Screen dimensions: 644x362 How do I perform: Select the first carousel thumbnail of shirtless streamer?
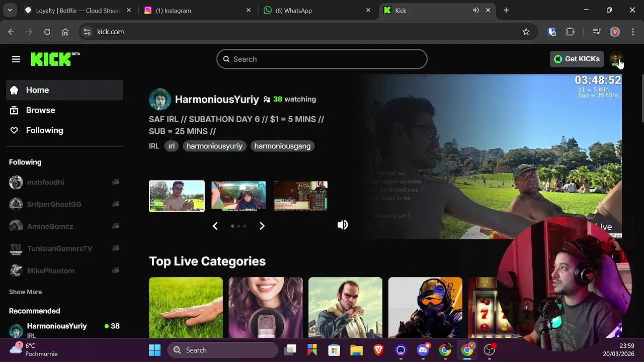point(177,196)
